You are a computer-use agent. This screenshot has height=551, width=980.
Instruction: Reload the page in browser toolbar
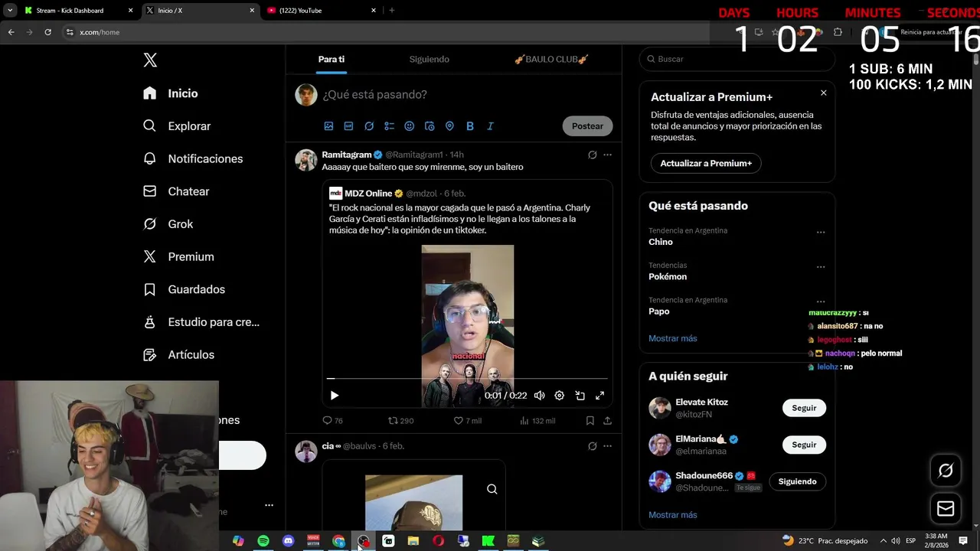[x=47, y=32]
